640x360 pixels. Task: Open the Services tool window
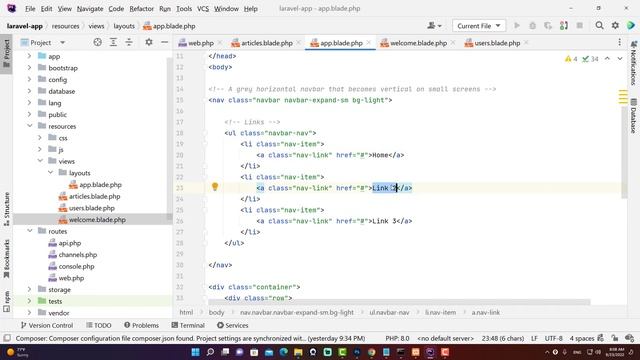coord(233,325)
